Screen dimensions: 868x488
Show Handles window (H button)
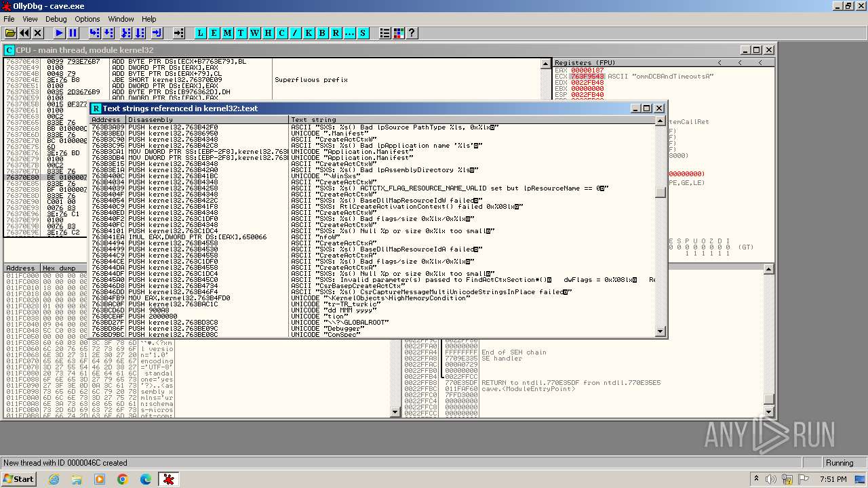click(269, 33)
